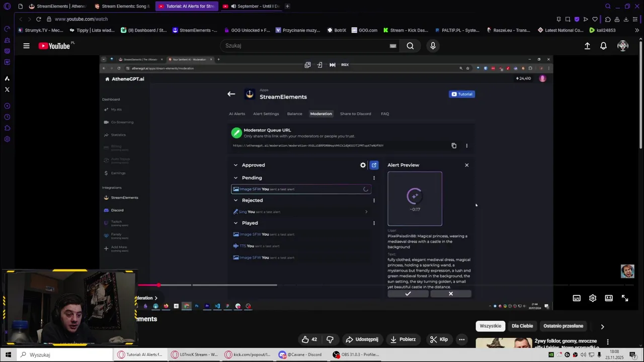Viewport: 644px width, 362px height.
Task: Show hidden bookmarks with overflow chevron
Action: pos(637,30)
